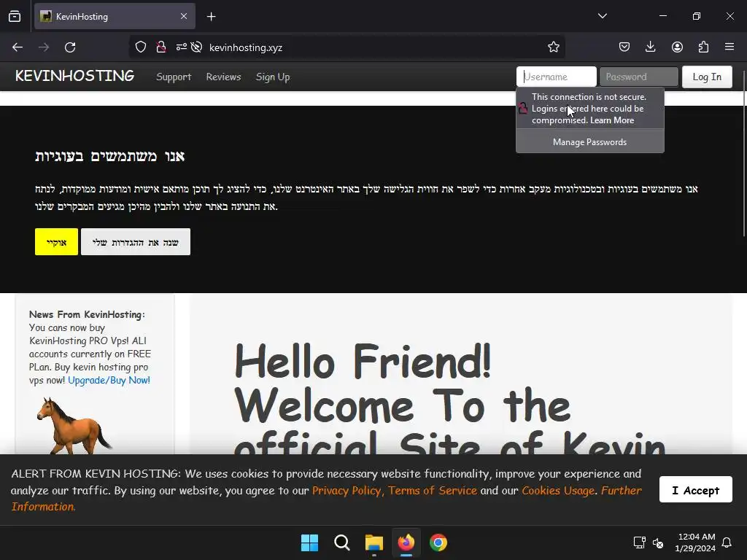Open the Support nav link

point(174,77)
